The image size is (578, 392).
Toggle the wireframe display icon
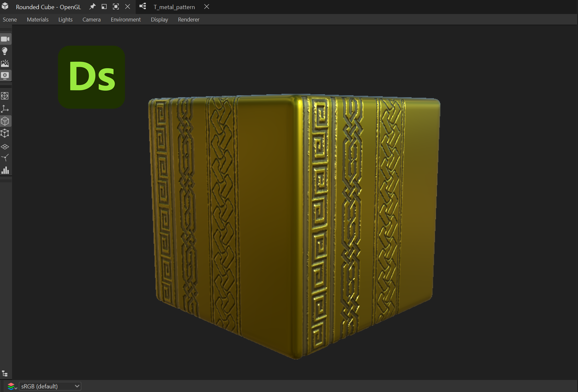(5, 96)
